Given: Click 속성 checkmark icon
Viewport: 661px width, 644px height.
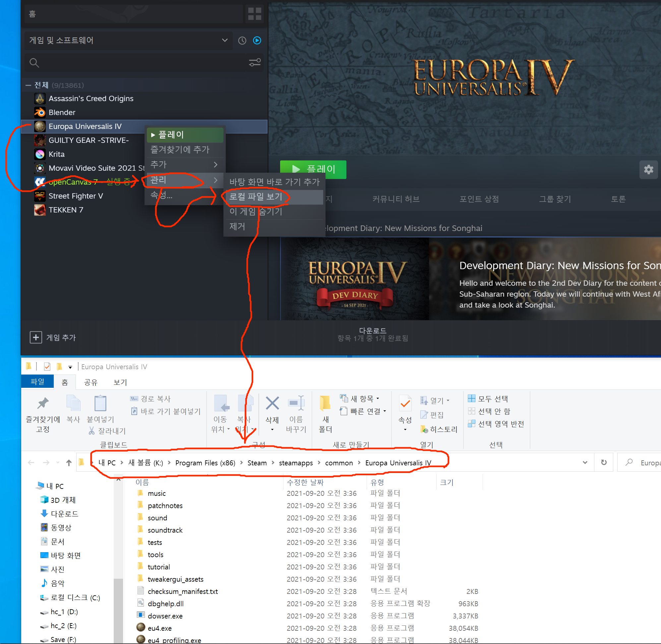Looking at the screenshot, I should 405,403.
